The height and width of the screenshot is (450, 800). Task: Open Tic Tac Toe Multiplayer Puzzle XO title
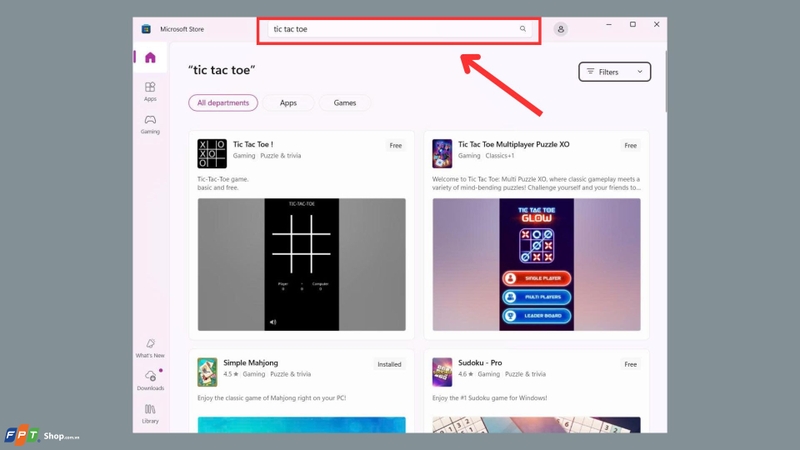pos(513,144)
